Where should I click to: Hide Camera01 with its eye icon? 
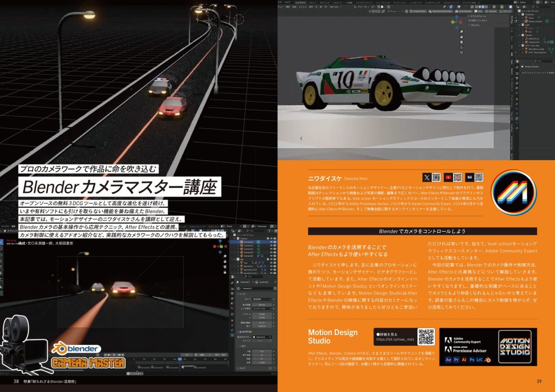coord(272,242)
